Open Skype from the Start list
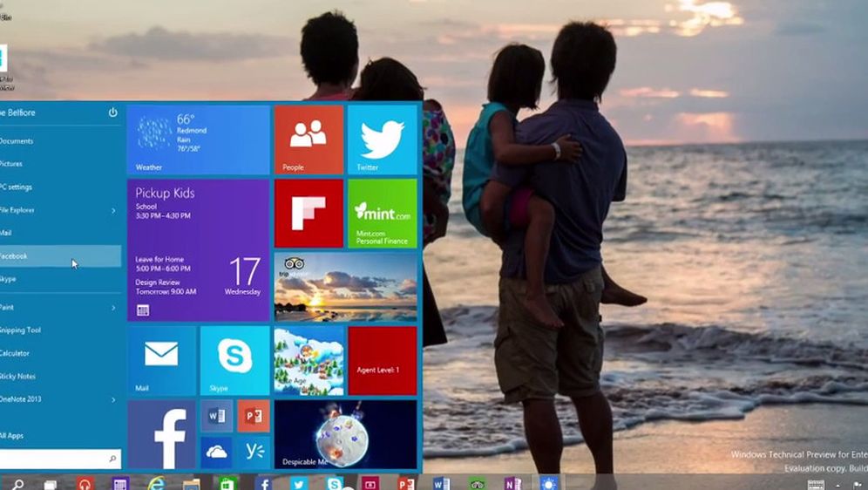 (x=60, y=280)
